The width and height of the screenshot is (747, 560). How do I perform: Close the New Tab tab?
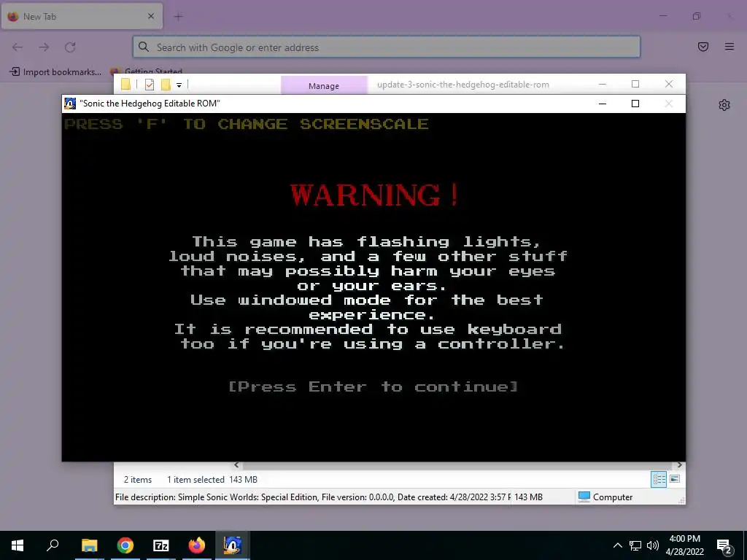[x=151, y=16]
